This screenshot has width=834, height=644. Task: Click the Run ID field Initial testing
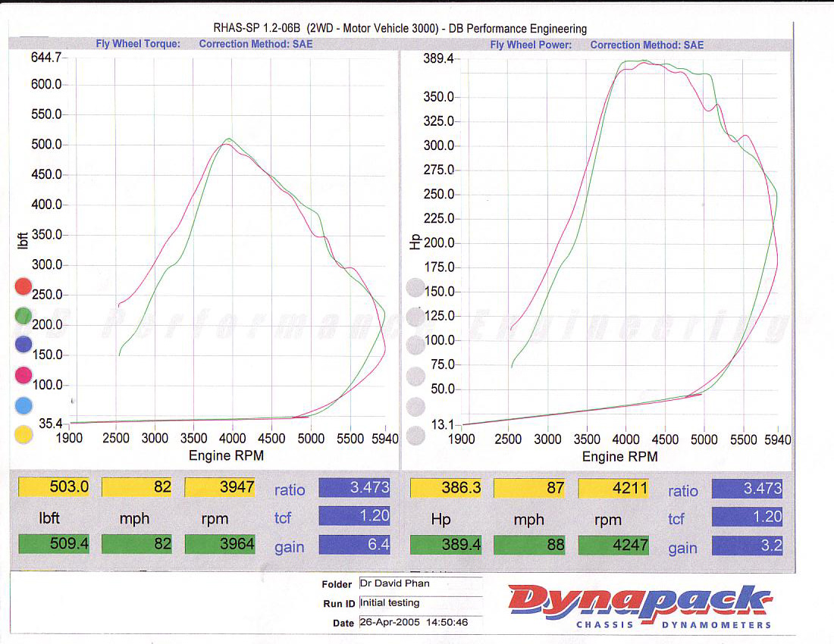421,603
